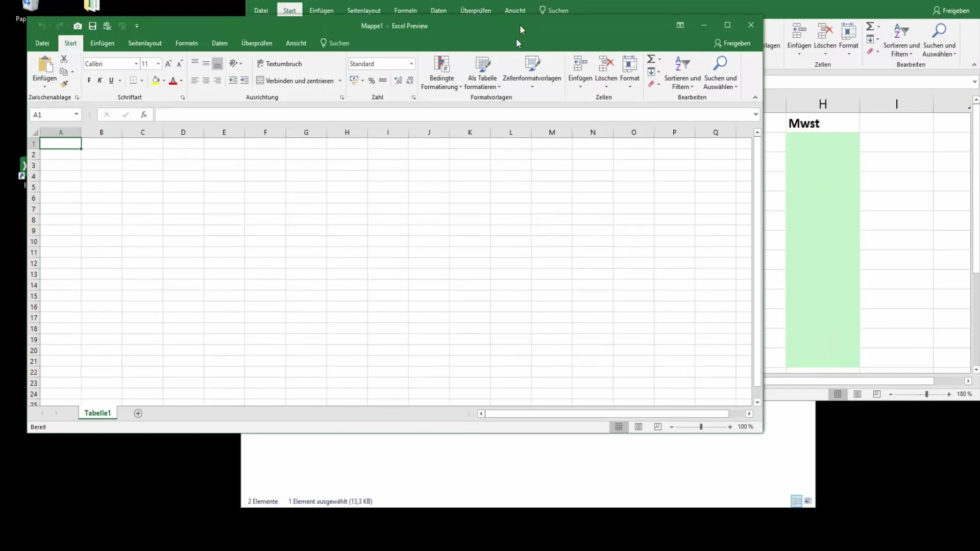The height and width of the screenshot is (551, 980).
Task: Click the add new sheet plus icon
Action: coord(138,414)
